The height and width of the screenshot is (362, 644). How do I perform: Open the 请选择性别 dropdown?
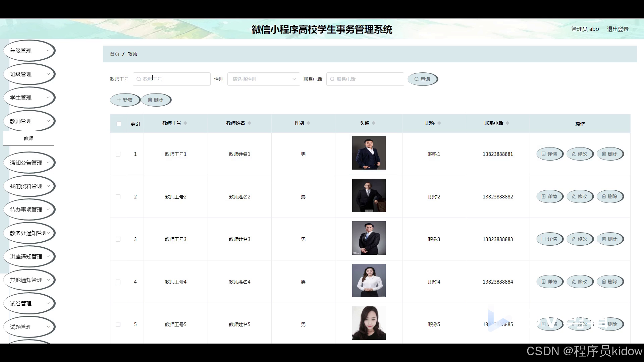[263, 79]
